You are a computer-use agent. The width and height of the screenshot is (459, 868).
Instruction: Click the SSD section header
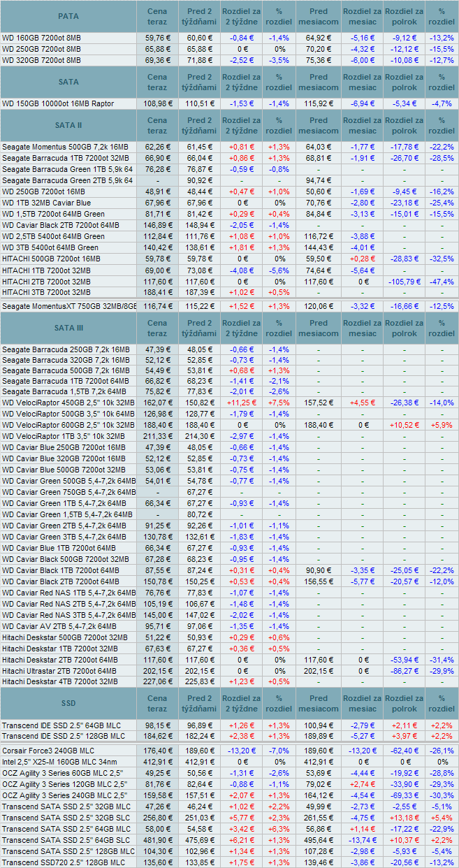coord(68,703)
